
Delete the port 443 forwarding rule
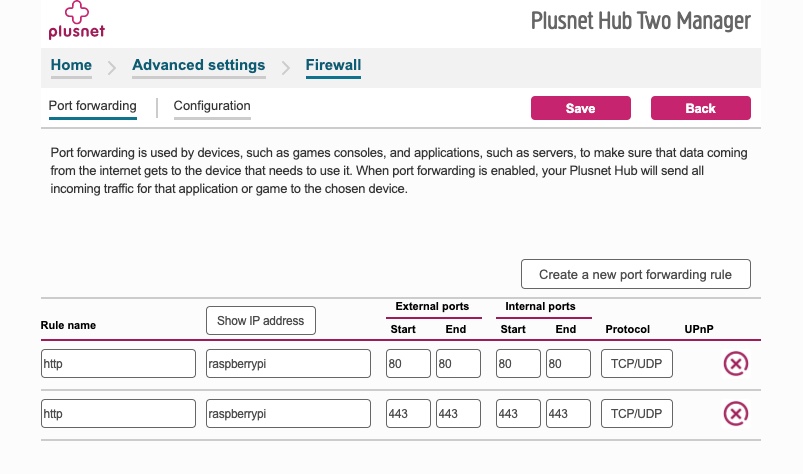pos(735,412)
